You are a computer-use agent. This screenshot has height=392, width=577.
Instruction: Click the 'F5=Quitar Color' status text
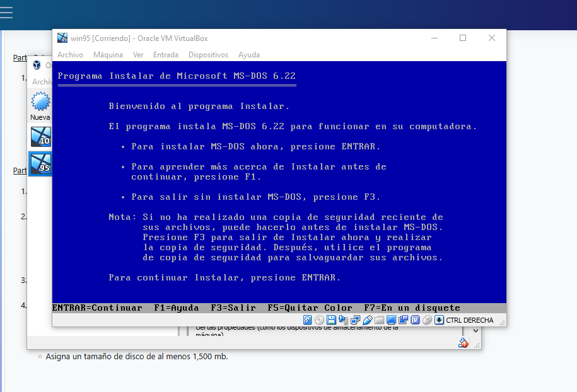310,308
